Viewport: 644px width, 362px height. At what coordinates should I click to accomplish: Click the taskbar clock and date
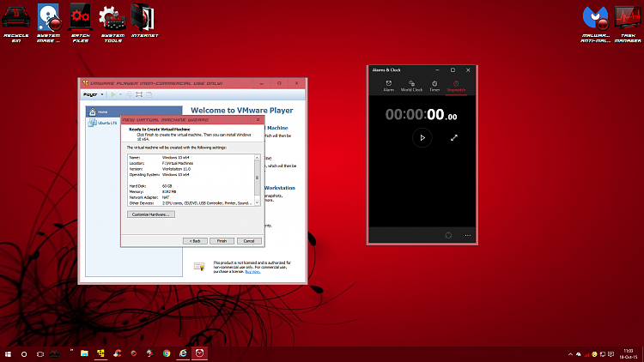[629, 353]
